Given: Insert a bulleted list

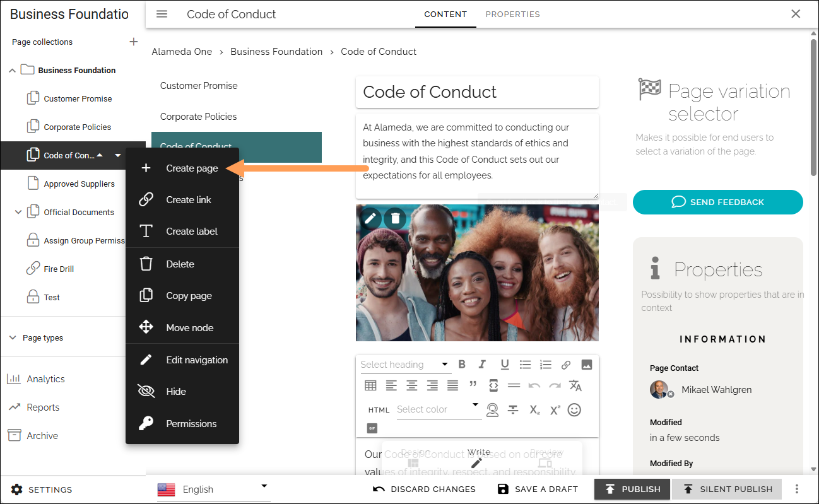Looking at the screenshot, I should click(525, 365).
